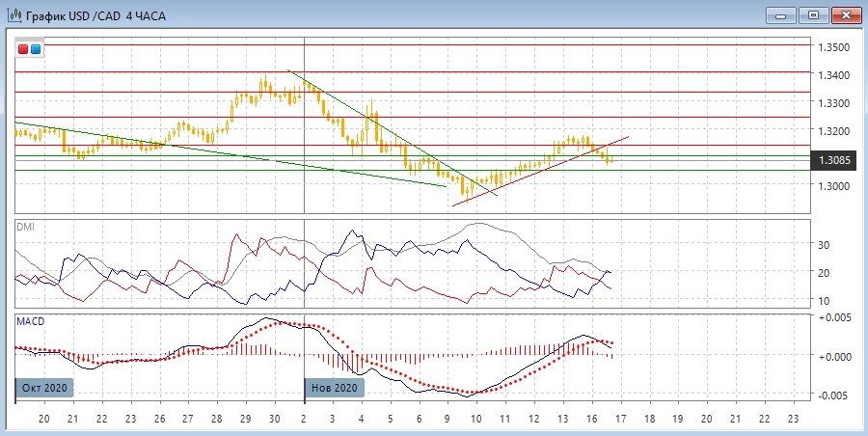Click date 30 on the time axis
The height and width of the screenshot is (436, 868).
pyautogui.click(x=276, y=420)
